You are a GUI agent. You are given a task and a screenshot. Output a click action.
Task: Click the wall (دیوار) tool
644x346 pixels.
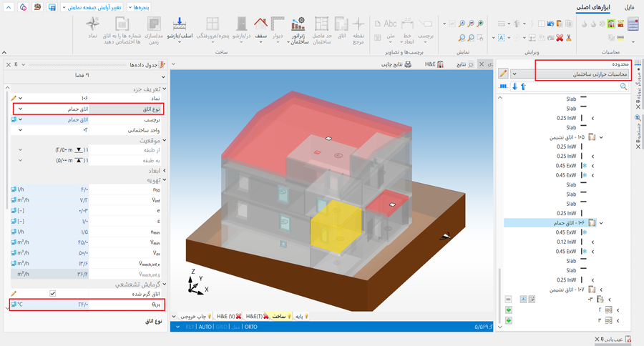point(278,29)
